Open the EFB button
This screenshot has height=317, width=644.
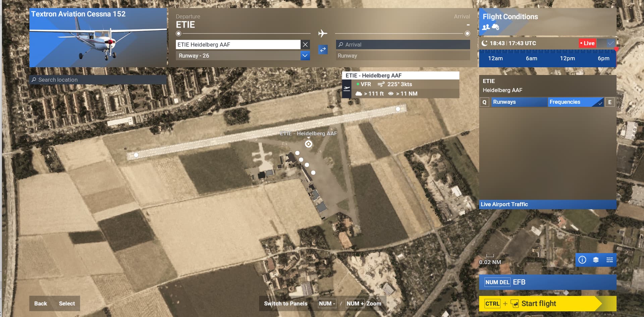547,282
